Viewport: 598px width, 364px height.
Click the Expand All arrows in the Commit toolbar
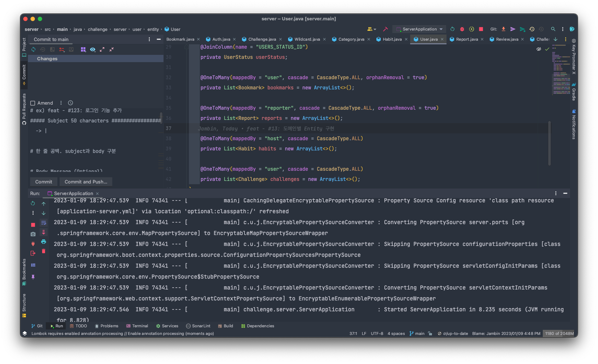tap(102, 49)
